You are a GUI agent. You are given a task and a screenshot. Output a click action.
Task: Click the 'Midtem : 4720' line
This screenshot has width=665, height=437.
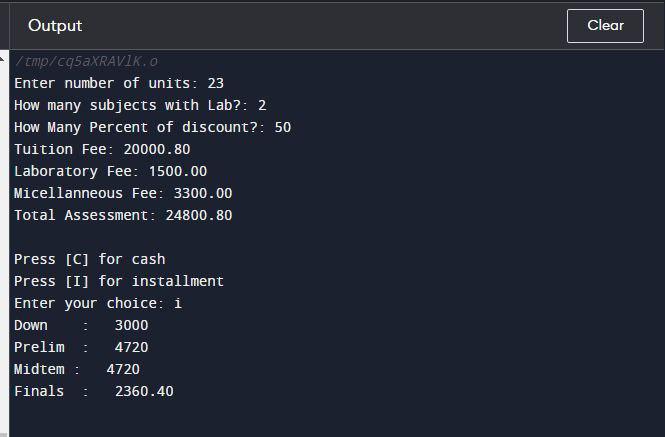coord(77,370)
